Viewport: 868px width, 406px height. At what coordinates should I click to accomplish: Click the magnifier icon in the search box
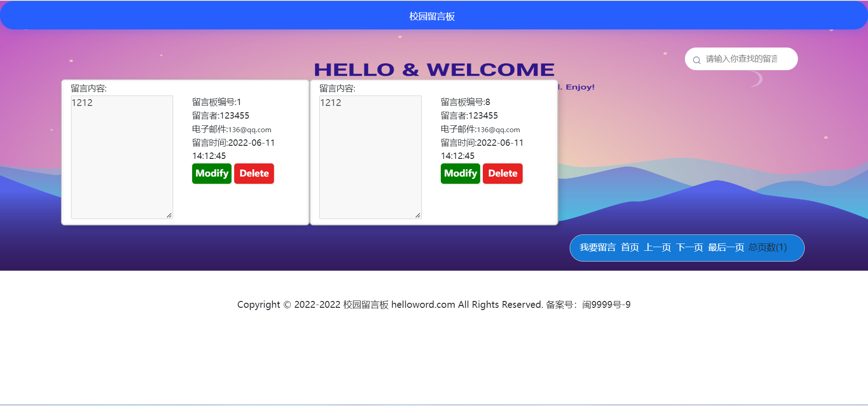(697, 60)
